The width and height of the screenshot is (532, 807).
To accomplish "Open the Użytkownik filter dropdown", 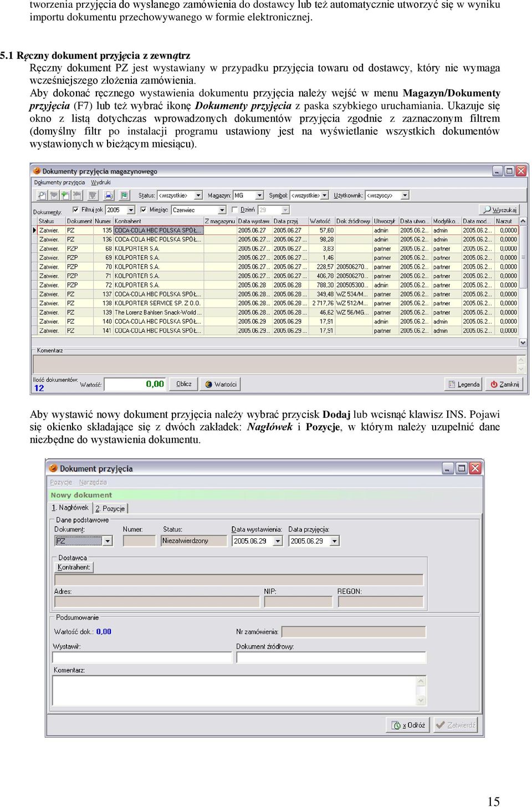I will [405, 195].
